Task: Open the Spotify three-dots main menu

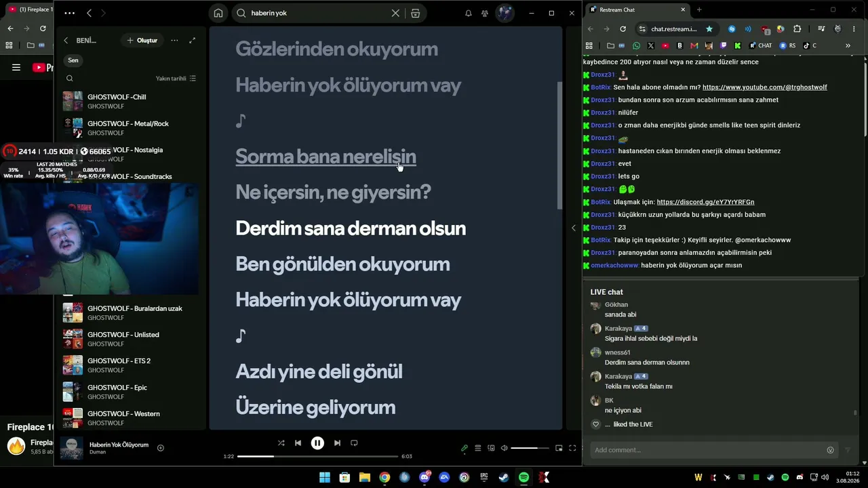Action: pos(70,13)
